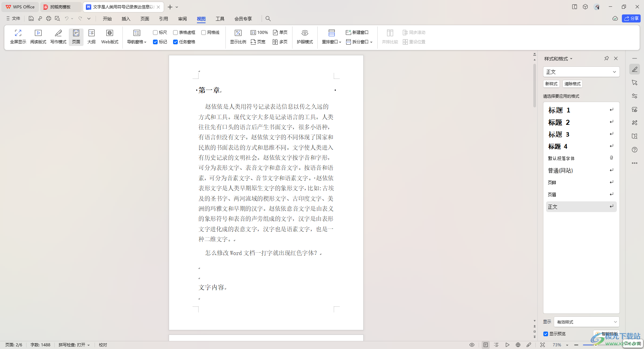
Task: Enable the 网格线 gridlines checkbox
Action: (x=204, y=33)
